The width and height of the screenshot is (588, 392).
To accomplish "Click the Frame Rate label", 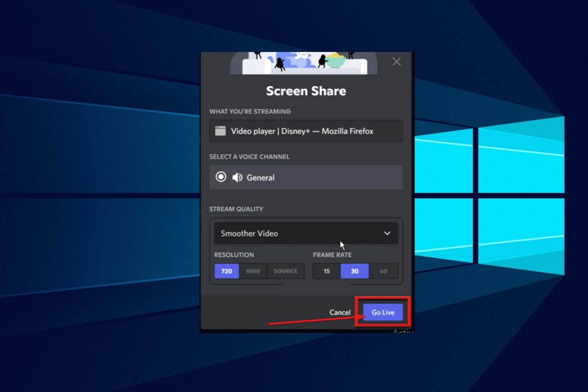I will [332, 255].
